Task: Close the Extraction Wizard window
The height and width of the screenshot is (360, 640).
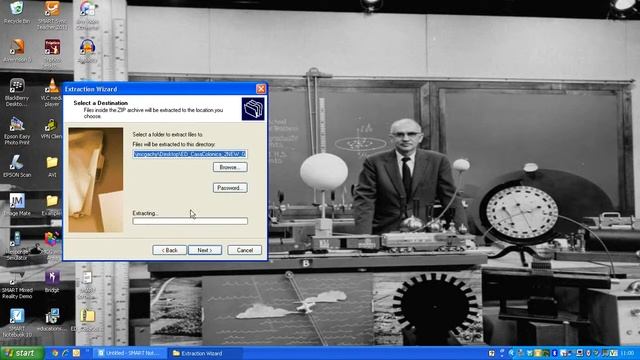Action: tap(261, 89)
